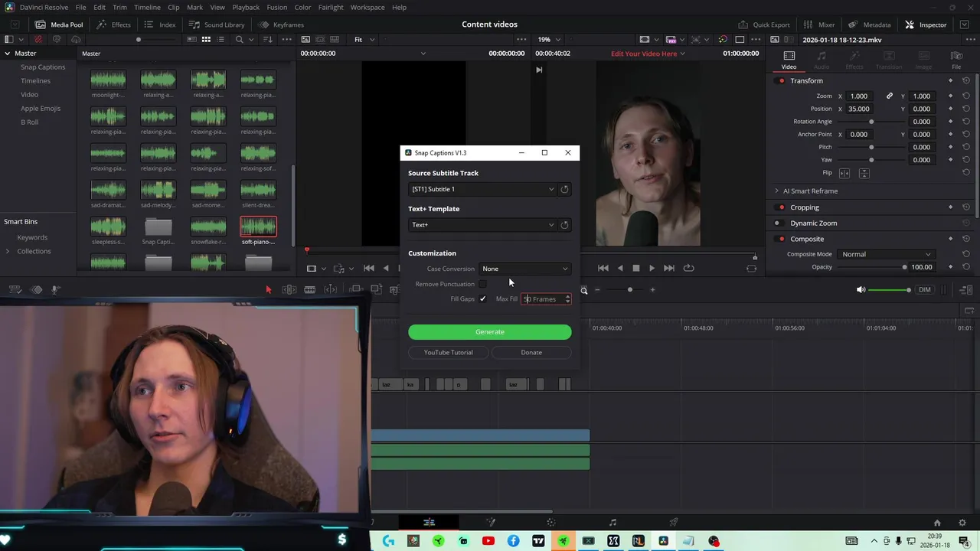This screenshot has width=980, height=551.
Task: Uncheck the Fill Gaps checkbox
Action: pos(482,298)
